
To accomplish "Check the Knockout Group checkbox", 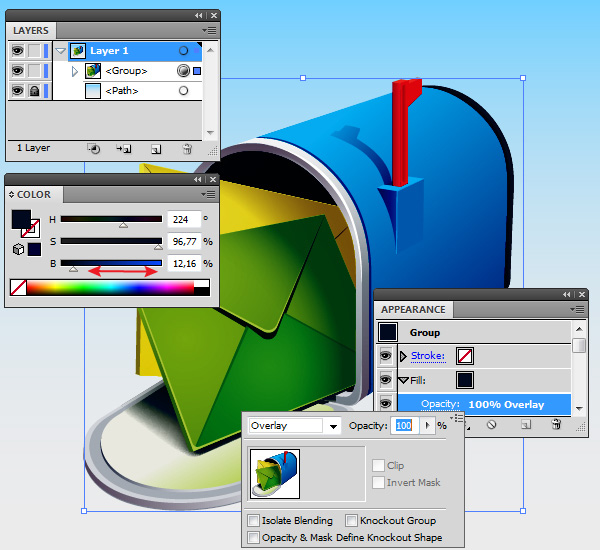I will click(351, 521).
